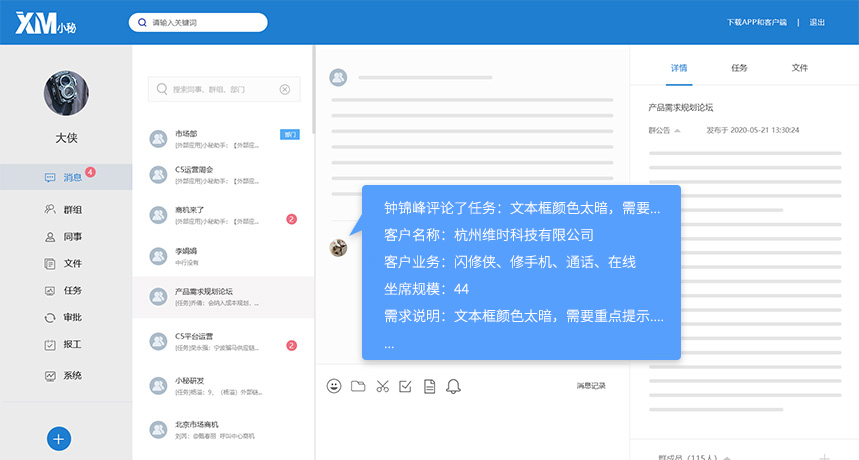Click the 下载APP和客户端 link
The image size is (859, 460).
click(756, 22)
